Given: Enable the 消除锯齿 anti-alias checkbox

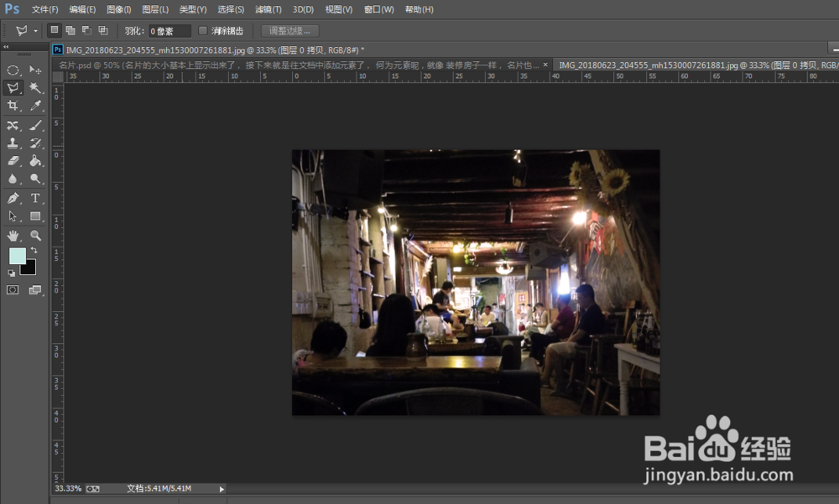Looking at the screenshot, I should pyautogui.click(x=203, y=30).
